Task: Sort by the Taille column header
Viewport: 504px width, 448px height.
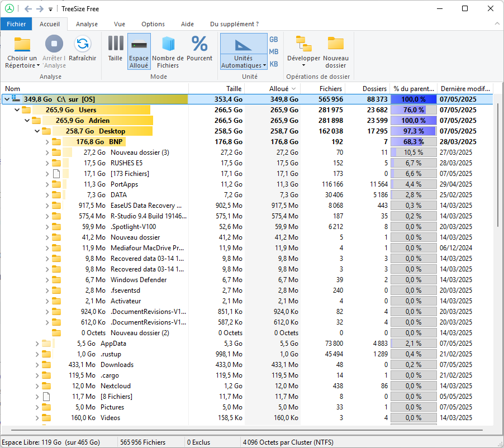Action: tap(217, 89)
